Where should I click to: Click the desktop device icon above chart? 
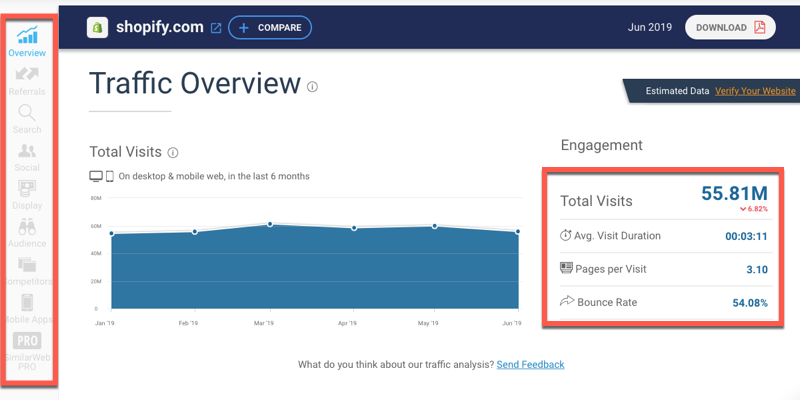[96, 177]
